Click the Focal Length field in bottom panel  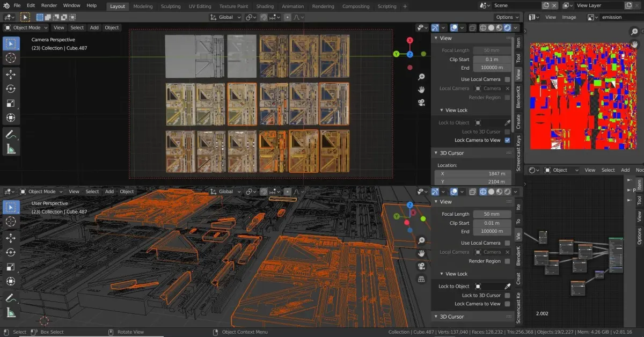(x=492, y=214)
